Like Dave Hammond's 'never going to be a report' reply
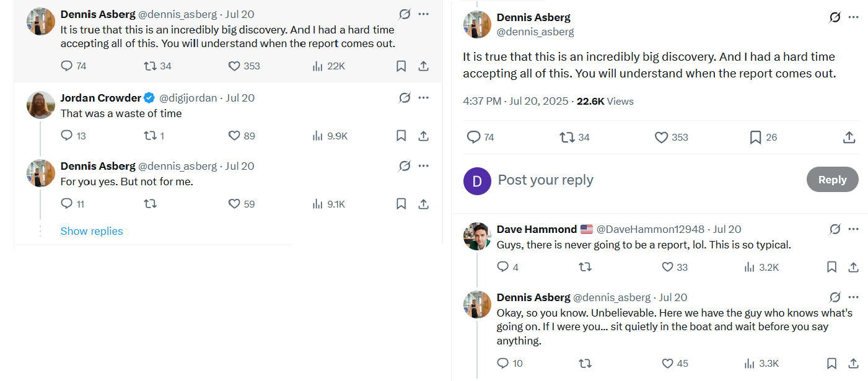 click(x=667, y=267)
